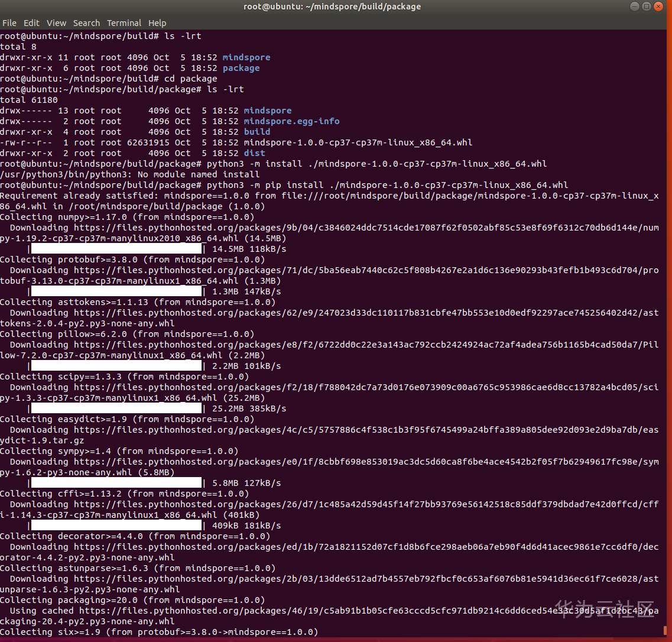Click the 'dist' directory name
672x642 pixels.
(x=254, y=153)
